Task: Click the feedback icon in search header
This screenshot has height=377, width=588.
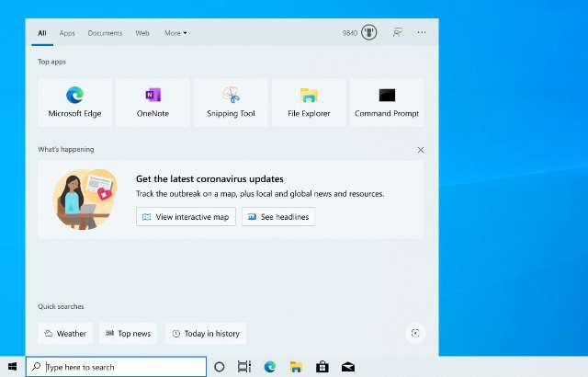Action: pyautogui.click(x=398, y=32)
